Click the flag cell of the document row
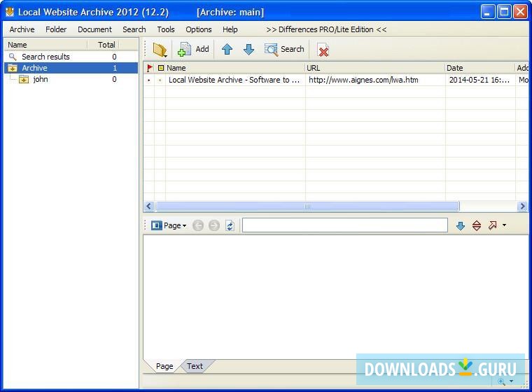 tap(149, 80)
